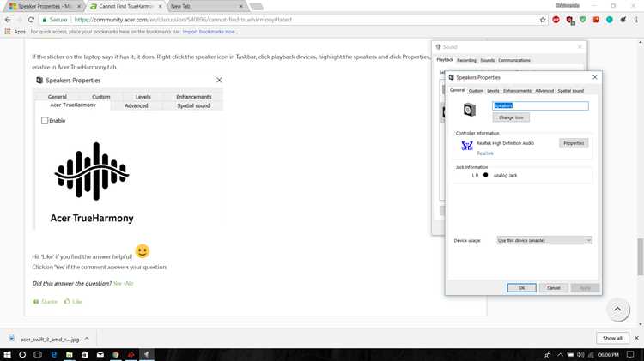This screenshot has width=644, height=361.
Task: Show hidden system tray icons chevron
Action: (x=560, y=354)
